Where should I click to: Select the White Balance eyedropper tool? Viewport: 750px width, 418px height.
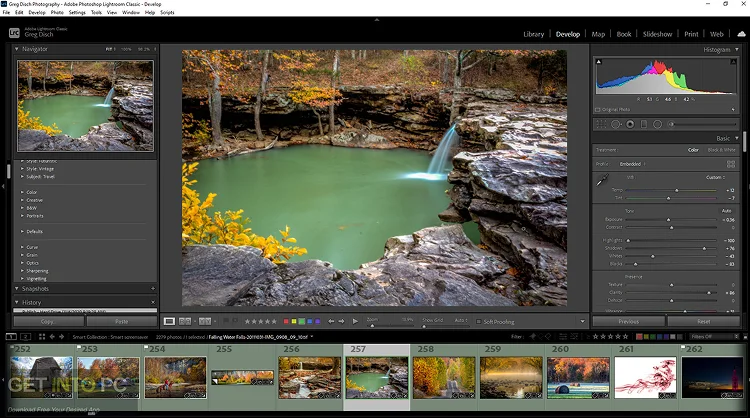[x=602, y=180]
